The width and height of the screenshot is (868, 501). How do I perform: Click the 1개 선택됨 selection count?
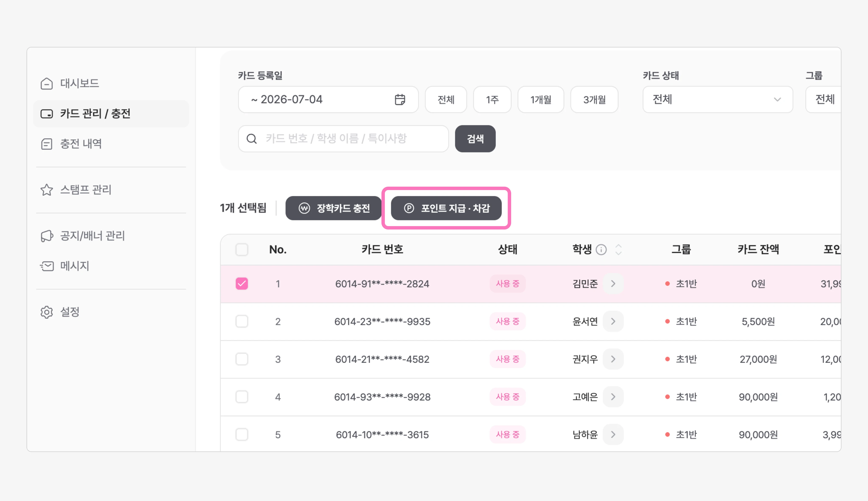[243, 208]
